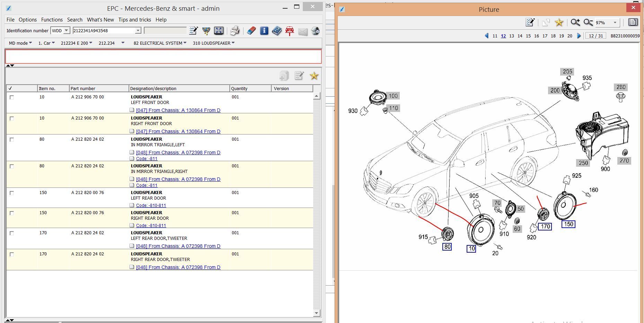Open the 97% zoom level dropdown
Viewport: 644px width, 323px height.
pyautogui.click(x=615, y=23)
